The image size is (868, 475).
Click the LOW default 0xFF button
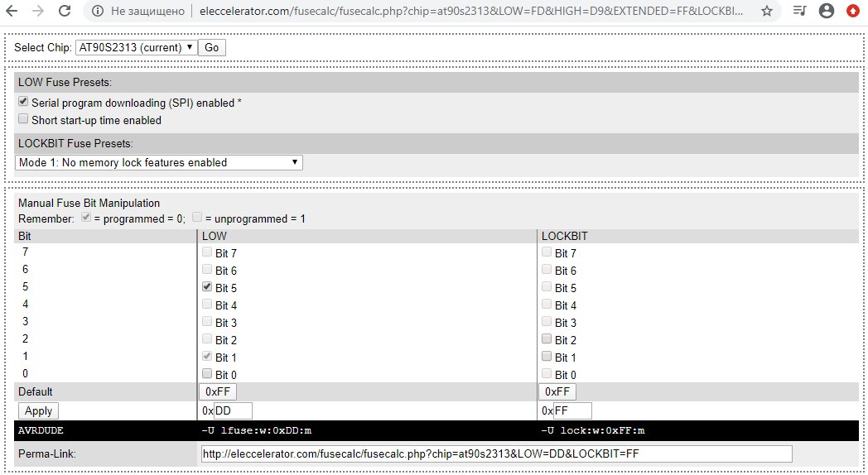218,392
